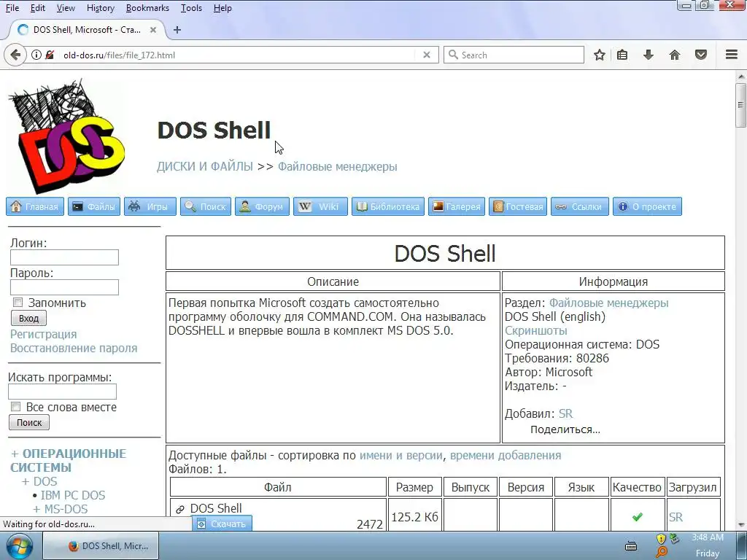Open Восстановление пароля link

coord(74,348)
